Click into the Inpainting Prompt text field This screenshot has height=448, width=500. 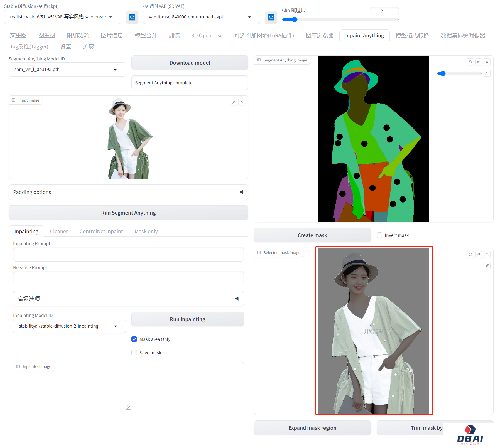click(x=128, y=254)
